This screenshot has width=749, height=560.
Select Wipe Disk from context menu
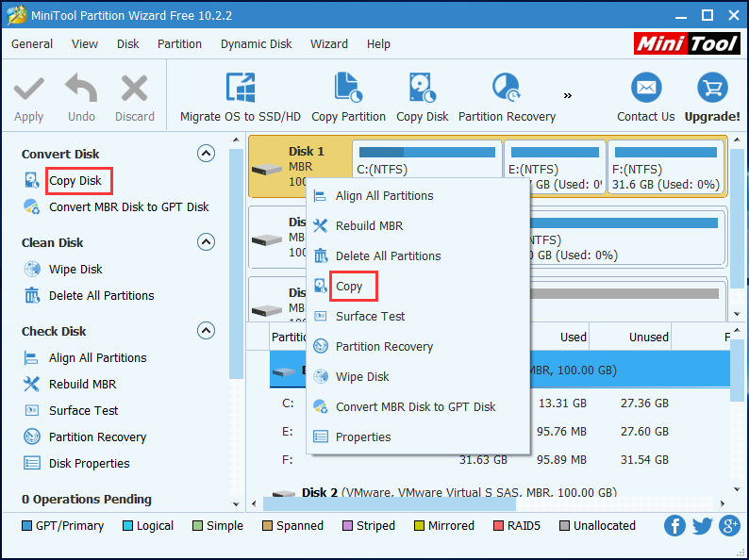(x=418, y=376)
